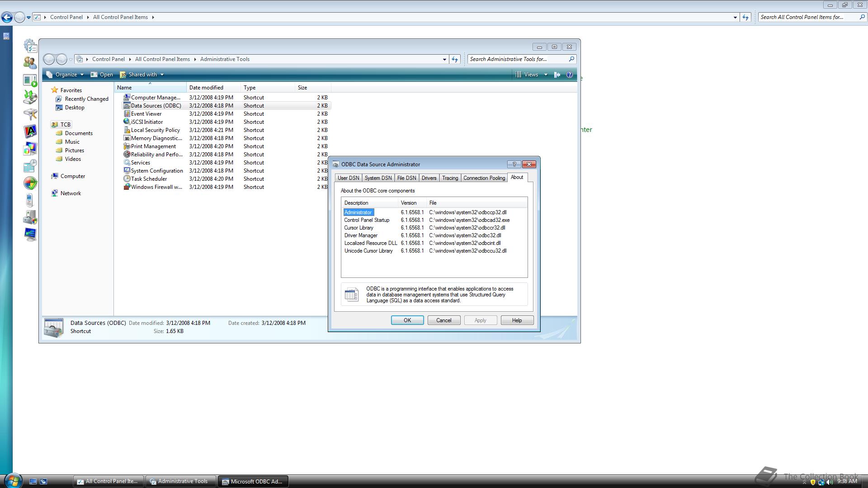Select Documents folder under TCB
Image resolution: width=868 pixels, height=488 pixels.
74,133
